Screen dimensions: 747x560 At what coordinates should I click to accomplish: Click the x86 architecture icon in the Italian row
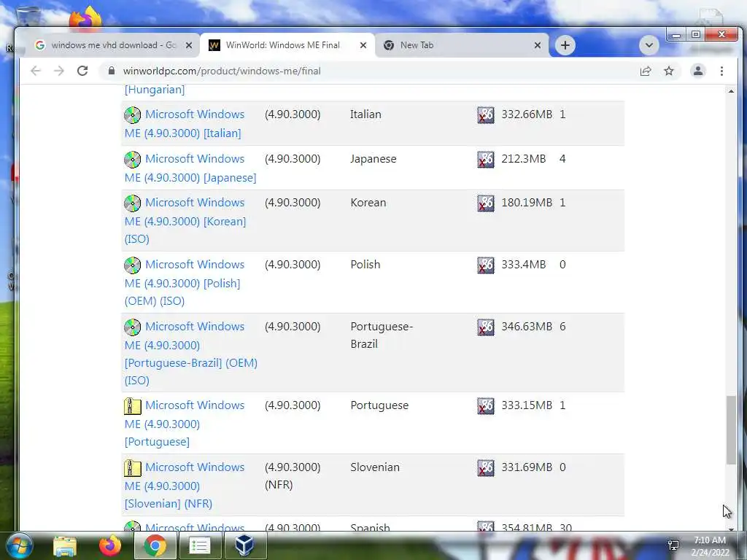(485, 114)
